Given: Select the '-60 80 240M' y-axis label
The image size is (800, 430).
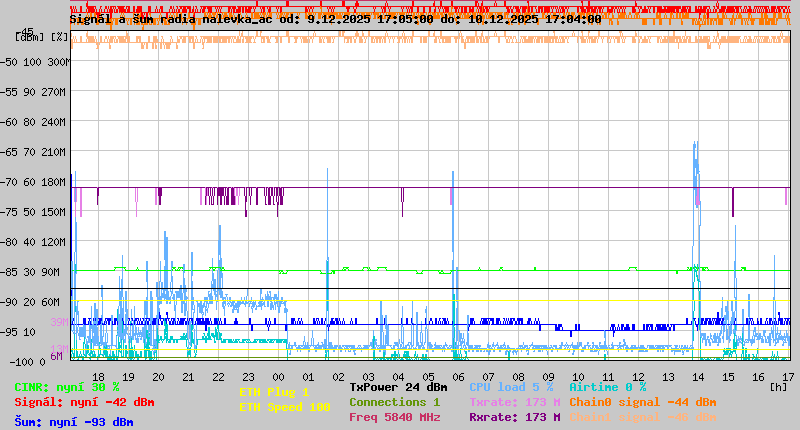Looking at the screenshot, I should click(33, 122).
